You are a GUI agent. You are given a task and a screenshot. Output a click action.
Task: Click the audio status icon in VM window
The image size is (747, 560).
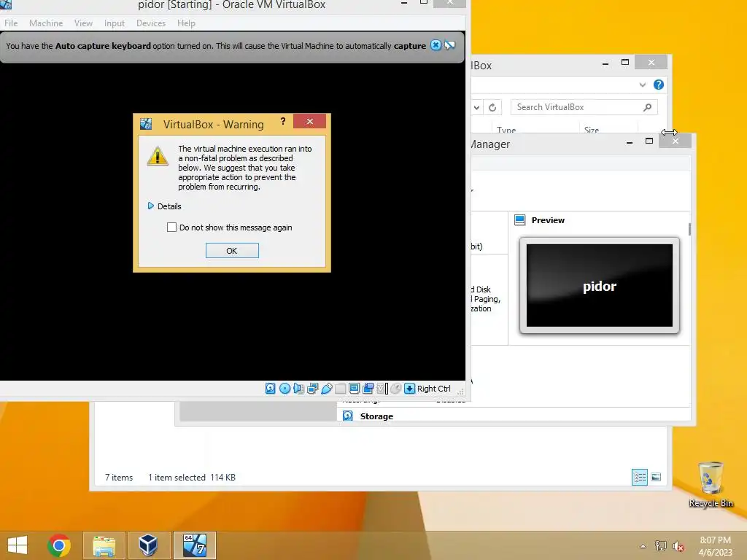(x=298, y=389)
